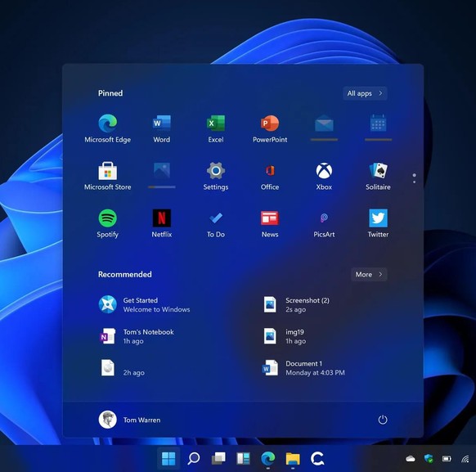The width and height of the screenshot is (476, 472).
Task: Launch the Netflix app
Action: pos(161,223)
